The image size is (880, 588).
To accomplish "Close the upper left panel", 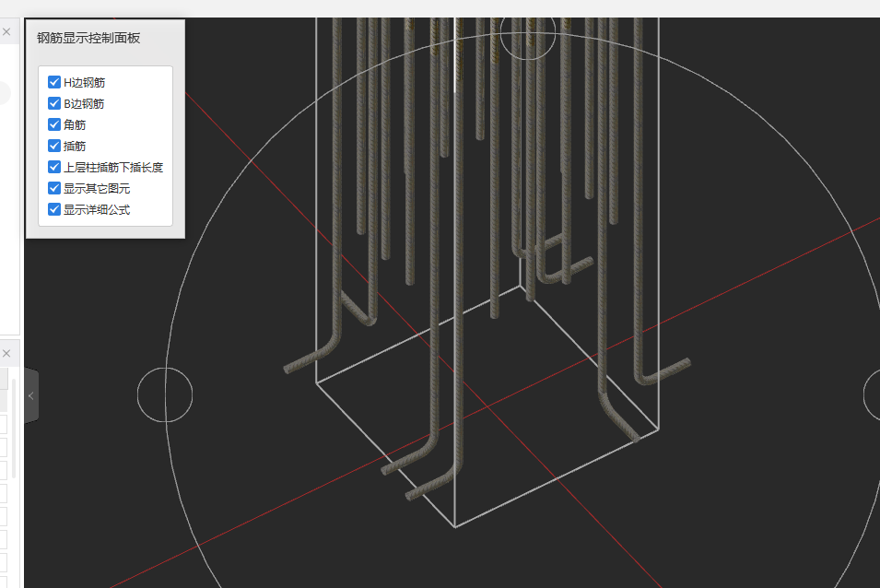I will pos(6,32).
